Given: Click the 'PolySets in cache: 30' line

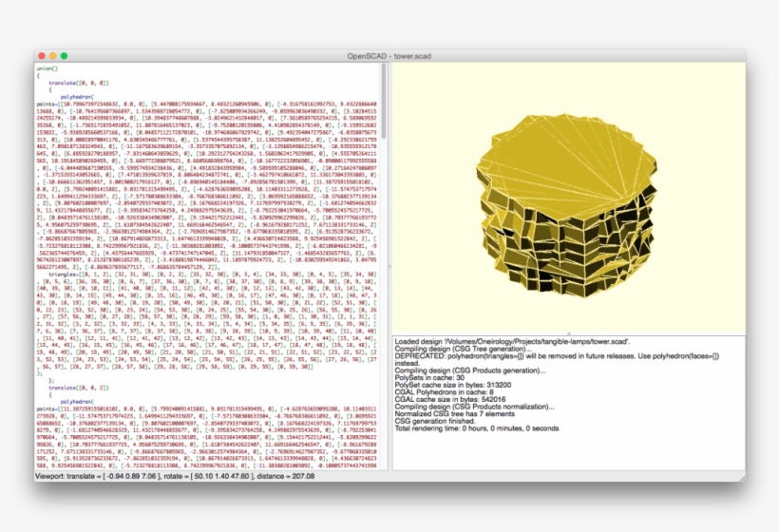Looking at the screenshot, I should (x=429, y=377).
